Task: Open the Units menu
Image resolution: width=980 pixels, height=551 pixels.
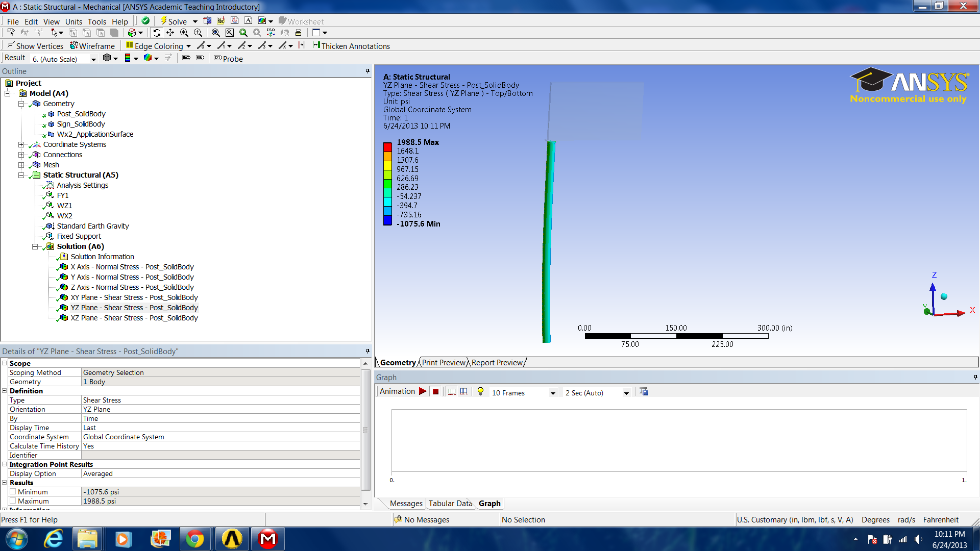Action: pos(73,21)
